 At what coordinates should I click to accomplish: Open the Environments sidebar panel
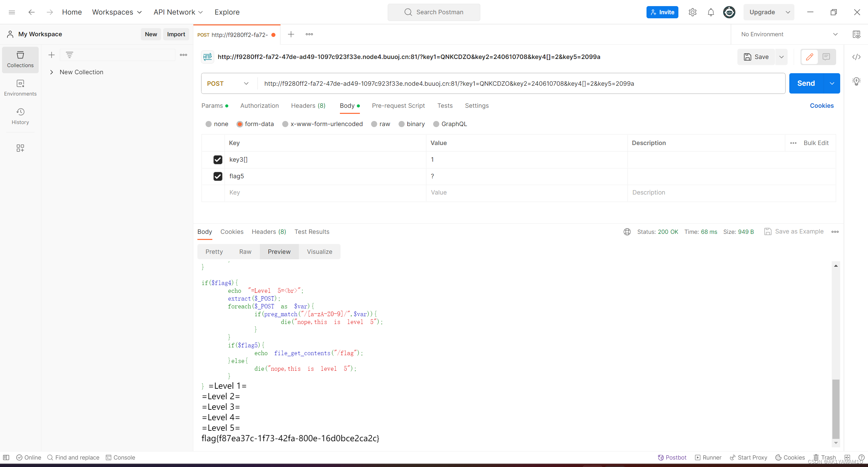20,87
